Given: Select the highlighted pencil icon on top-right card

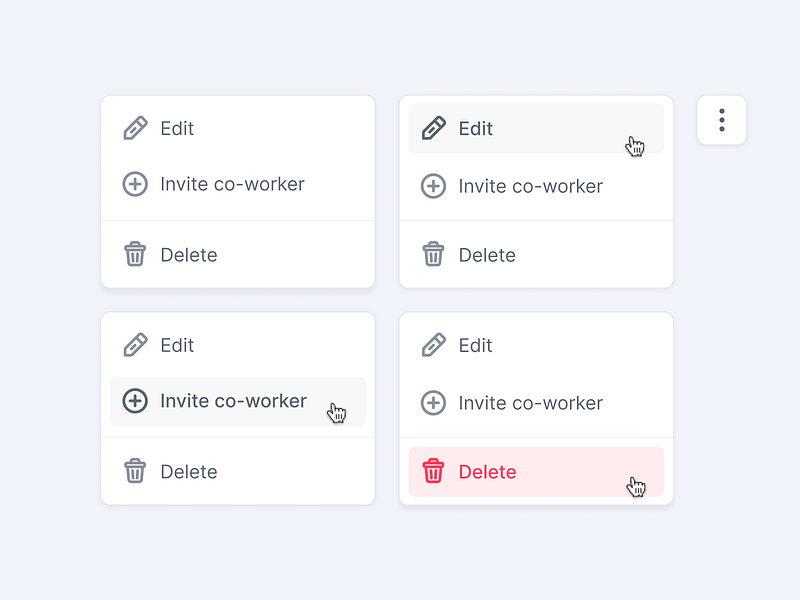Looking at the screenshot, I should [x=434, y=128].
